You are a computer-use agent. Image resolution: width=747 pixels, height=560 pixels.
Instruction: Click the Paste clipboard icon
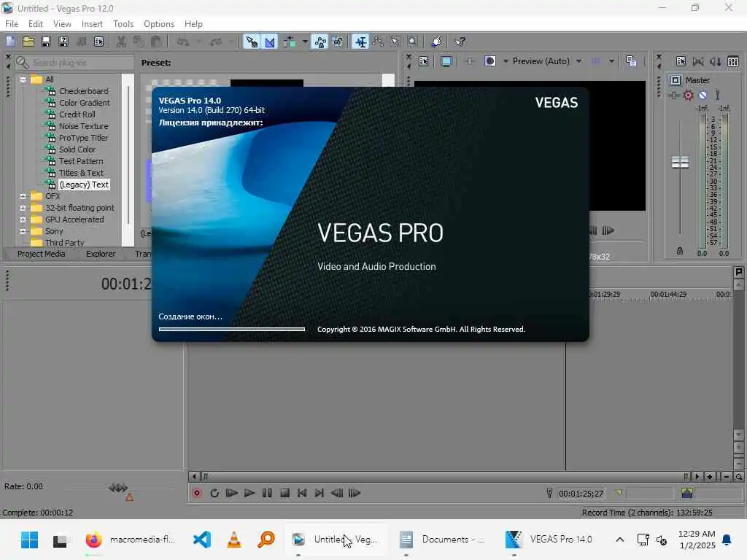[x=156, y=42]
